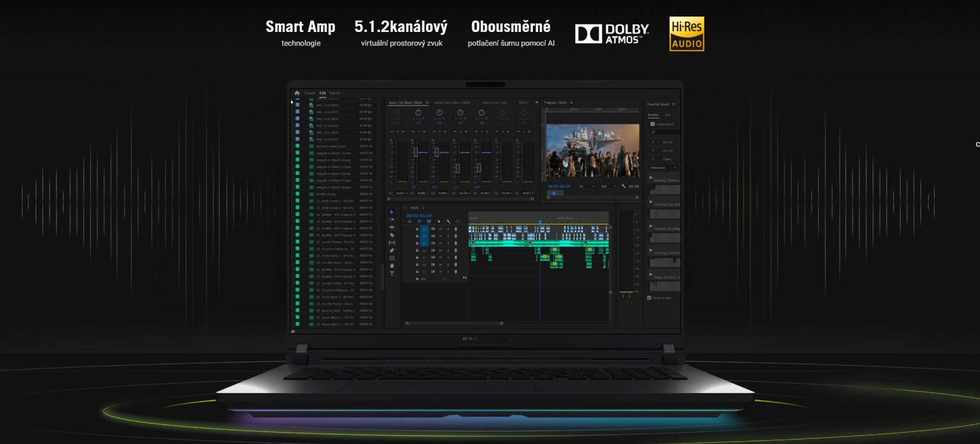Click the Adobe Stock button
This screenshot has width=980, height=444.
click(x=662, y=124)
